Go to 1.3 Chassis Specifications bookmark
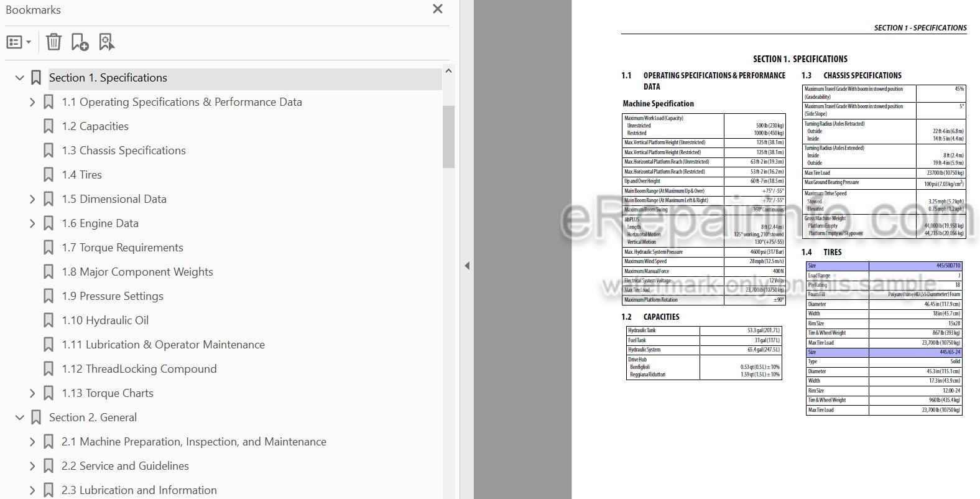Viewport: 980px width, 499px height. coord(124,151)
